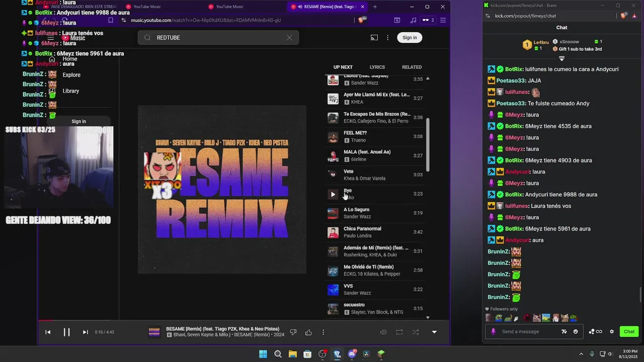The width and height of the screenshot is (644, 362).
Task: Dislike the BESAME Remix song
Action: pyautogui.click(x=293, y=332)
